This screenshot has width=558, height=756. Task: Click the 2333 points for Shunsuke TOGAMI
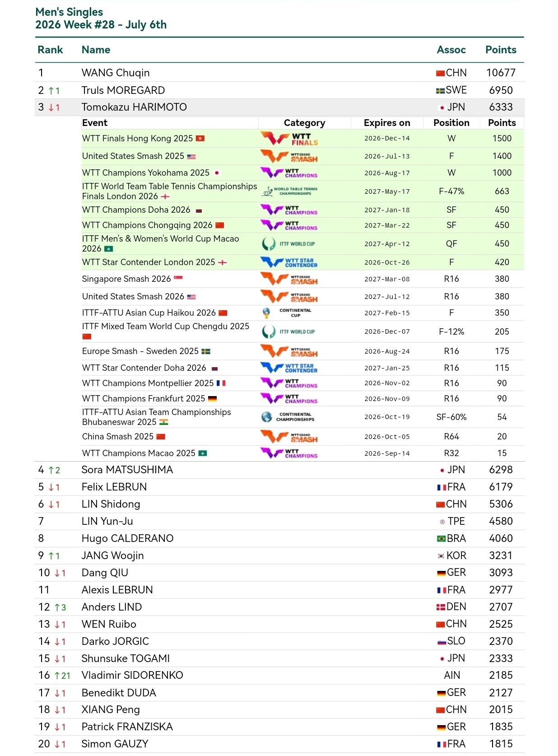[x=501, y=659]
